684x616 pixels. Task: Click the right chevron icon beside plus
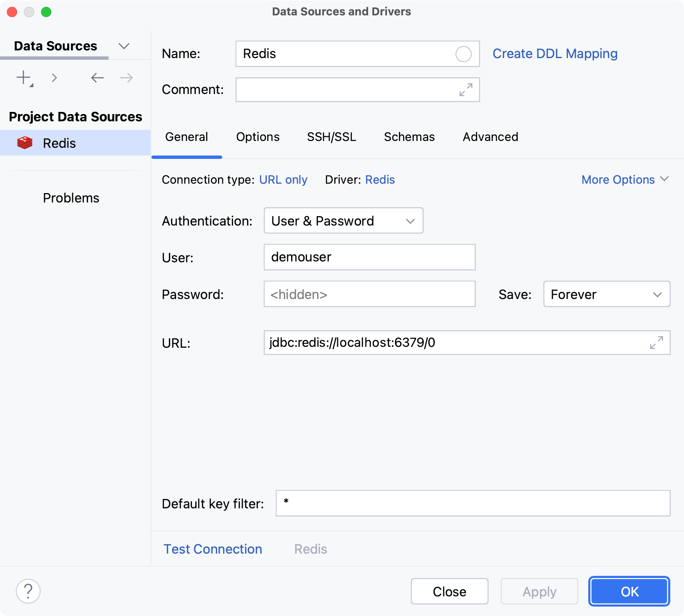pyautogui.click(x=54, y=78)
